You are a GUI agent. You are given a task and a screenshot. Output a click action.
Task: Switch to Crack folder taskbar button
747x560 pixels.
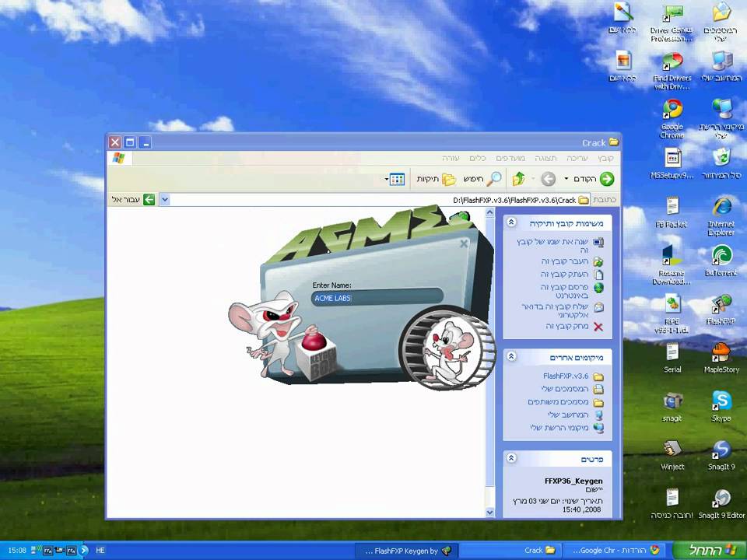(510, 550)
